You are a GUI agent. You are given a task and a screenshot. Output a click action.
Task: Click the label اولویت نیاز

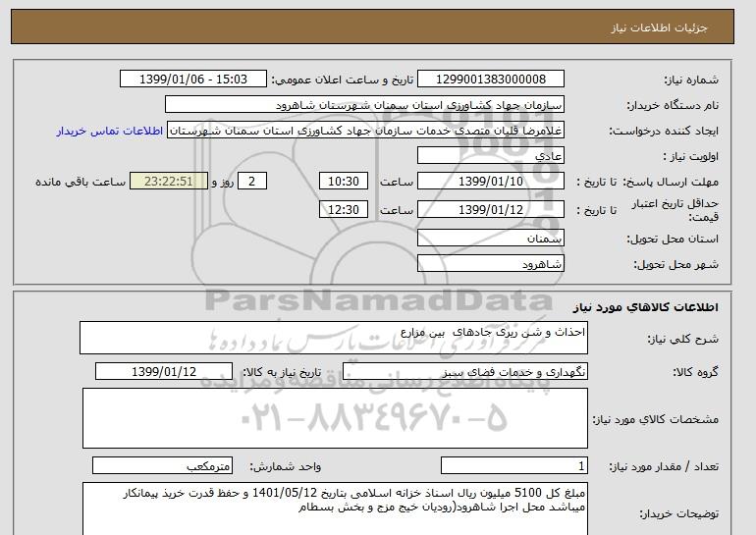(x=691, y=157)
